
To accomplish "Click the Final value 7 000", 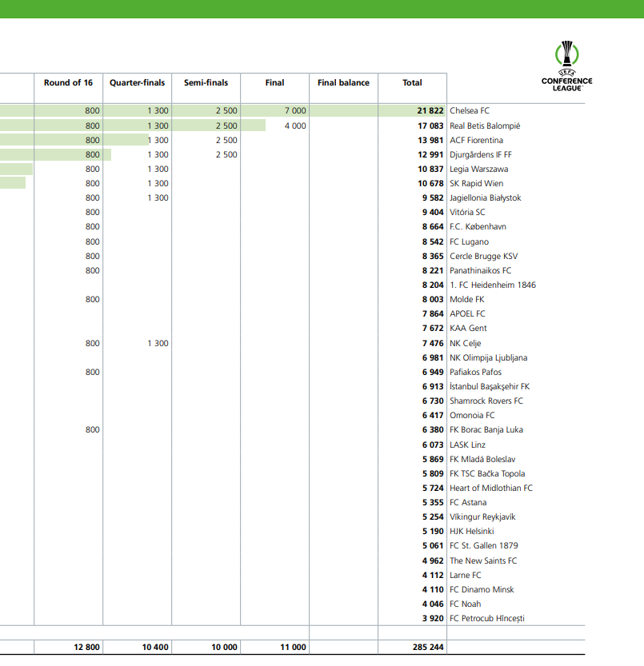I will [x=295, y=111].
